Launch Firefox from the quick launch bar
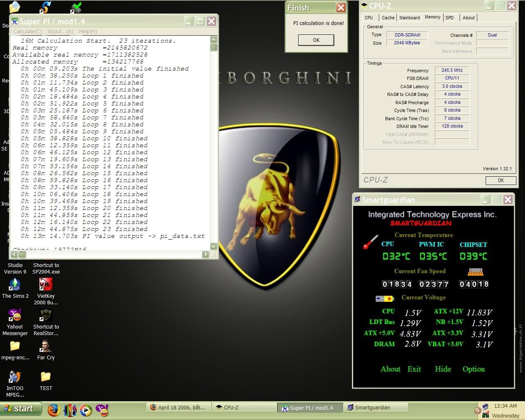Image resolution: width=525 pixels, height=420 pixels. coord(54,410)
